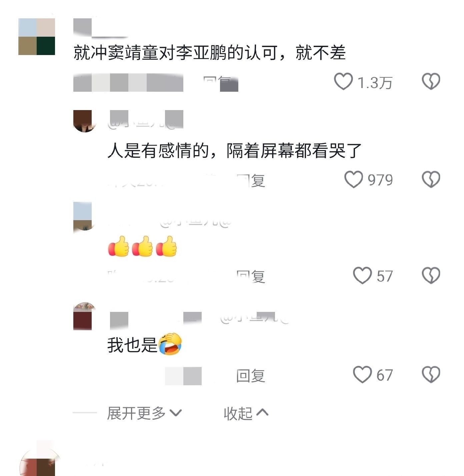
Task: Reply to the 人是有感情的 comment
Action: point(251,181)
